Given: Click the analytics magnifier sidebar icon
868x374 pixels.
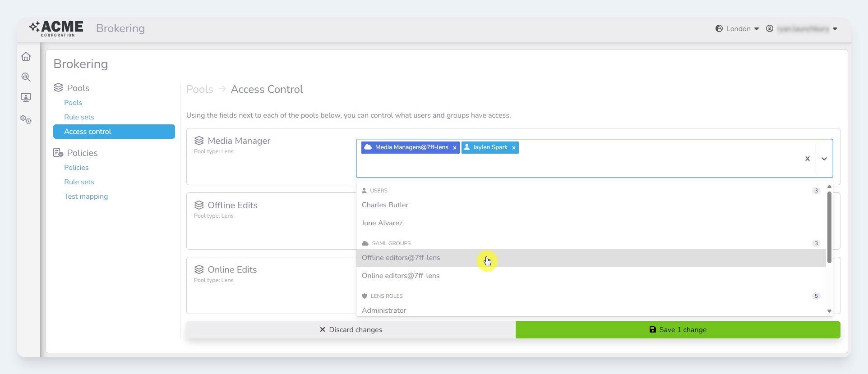Looking at the screenshot, I should (26, 77).
